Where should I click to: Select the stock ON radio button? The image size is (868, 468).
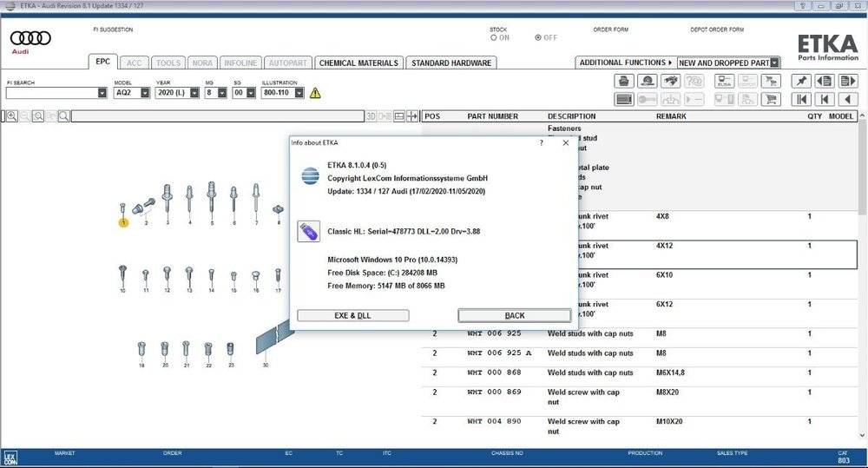pos(494,38)
